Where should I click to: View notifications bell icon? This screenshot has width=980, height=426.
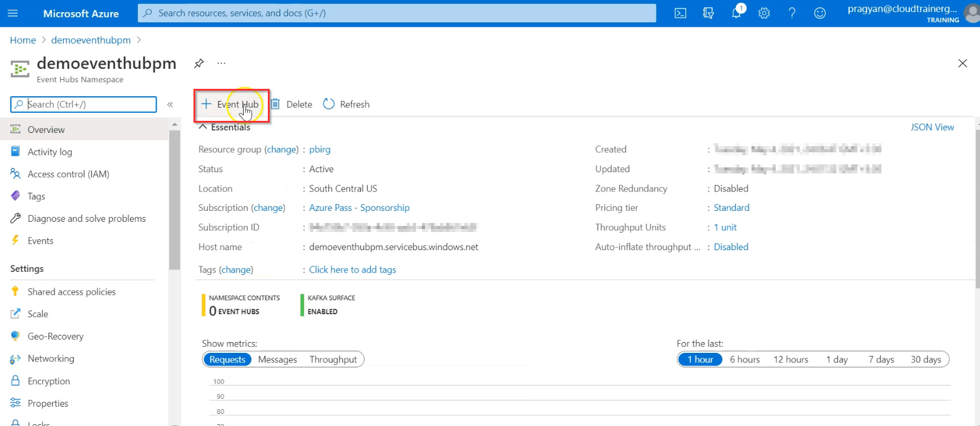tap(736, 13)
